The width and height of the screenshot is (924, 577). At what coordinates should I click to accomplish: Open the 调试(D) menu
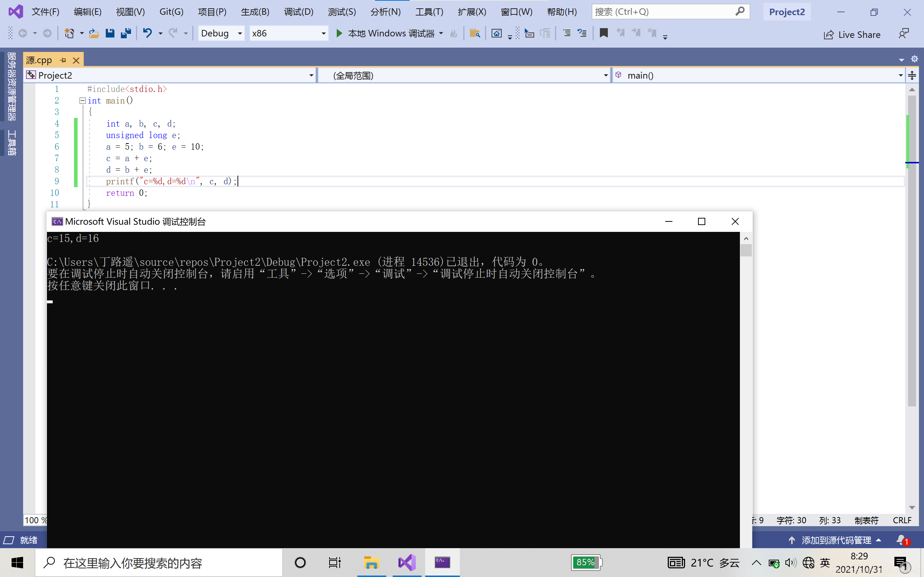[x=299, y=11]
